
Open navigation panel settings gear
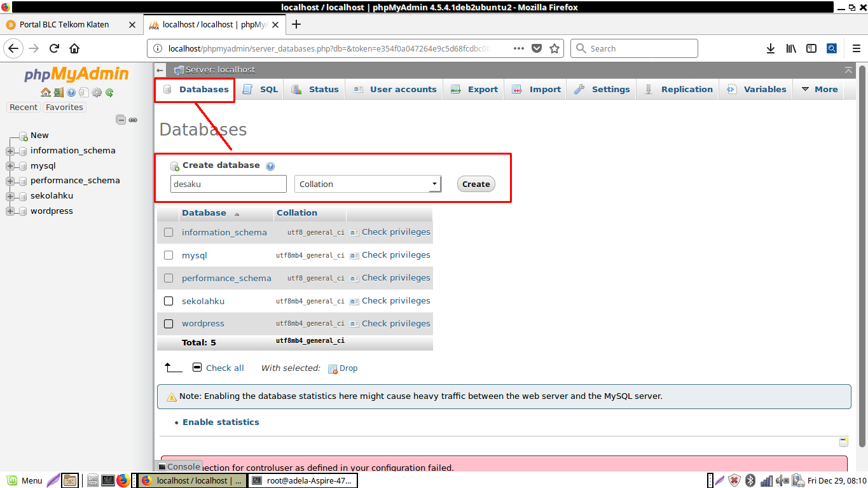[97, 92]
